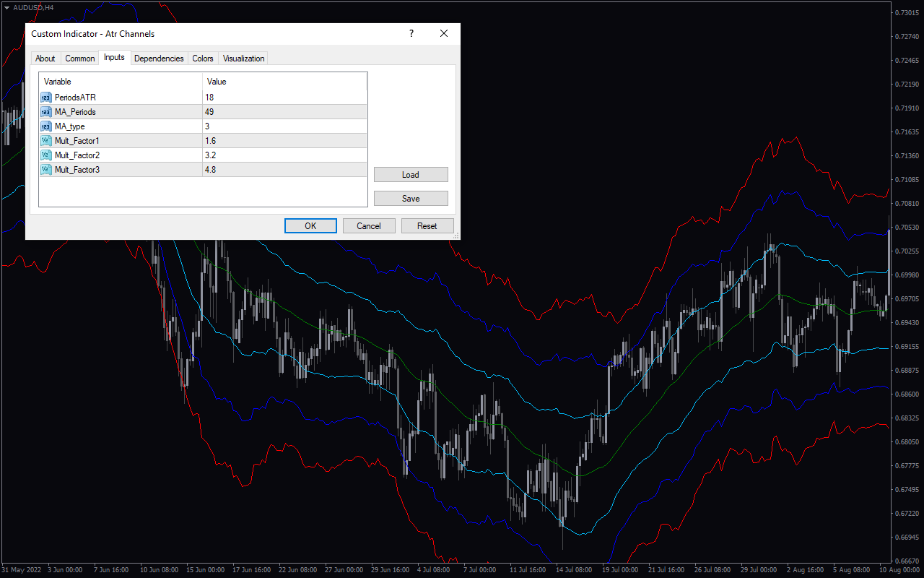Screen dimensions: 924x578
Task: Click the dialog help question mark icon
Action: point(411,33)
